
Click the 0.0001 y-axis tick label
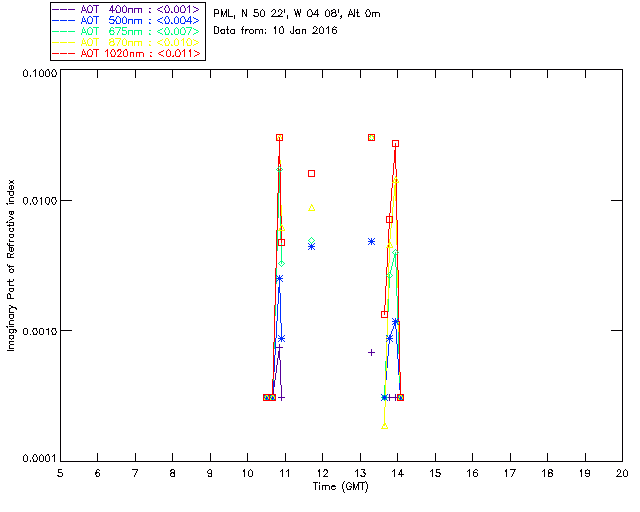(40, 459)
